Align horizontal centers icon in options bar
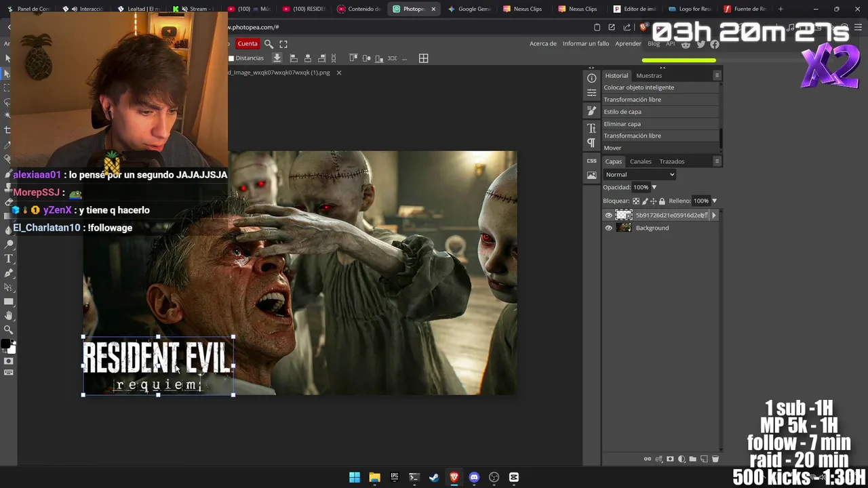This screenshot has height=488, width=868. click(x=308, y=58)
